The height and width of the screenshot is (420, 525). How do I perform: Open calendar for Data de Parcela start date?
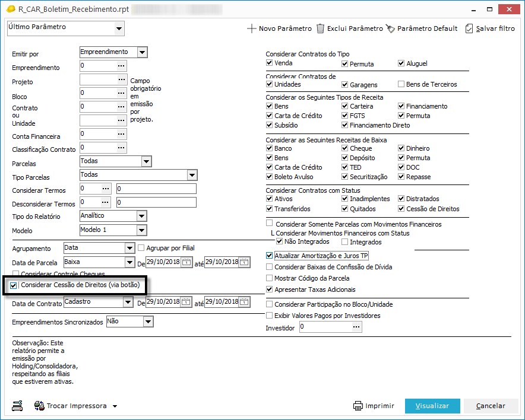(x=186, y=262)
